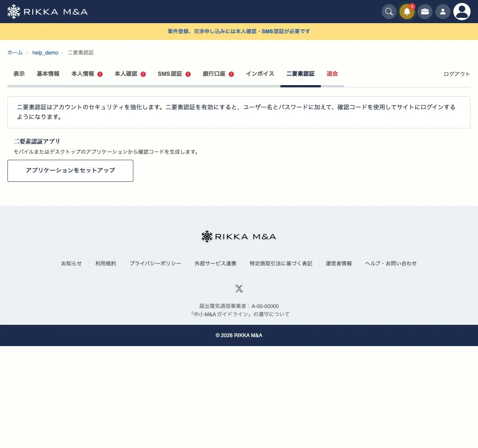Click the yellow 本人確認・SMS認証 notice banner
The width and height of the screenshot is (478, 448).
click(x=239, y=31)
